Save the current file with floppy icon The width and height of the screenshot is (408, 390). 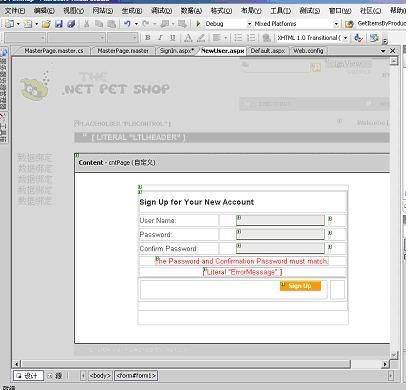[59, 24]
